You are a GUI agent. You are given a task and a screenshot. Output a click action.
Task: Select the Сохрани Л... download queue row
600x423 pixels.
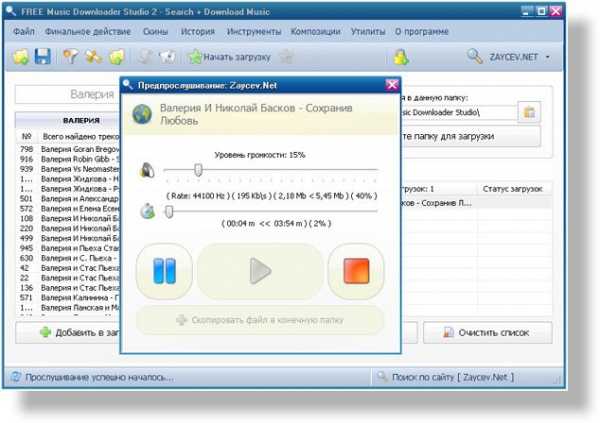[476, 203]
